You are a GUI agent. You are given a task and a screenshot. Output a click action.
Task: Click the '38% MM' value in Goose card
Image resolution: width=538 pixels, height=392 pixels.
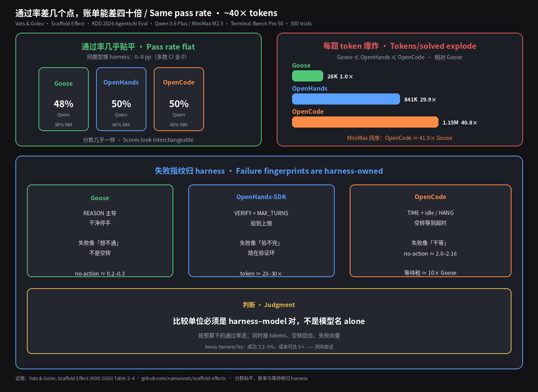63,125
